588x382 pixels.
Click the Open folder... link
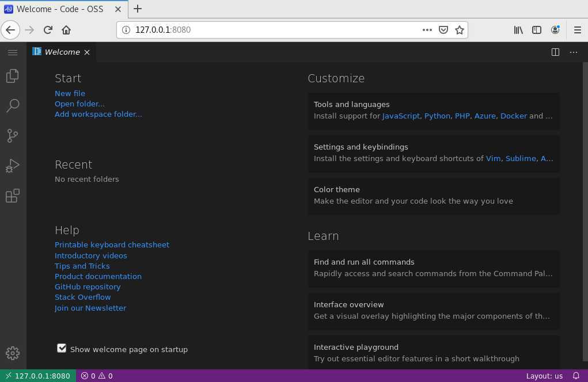79,104
